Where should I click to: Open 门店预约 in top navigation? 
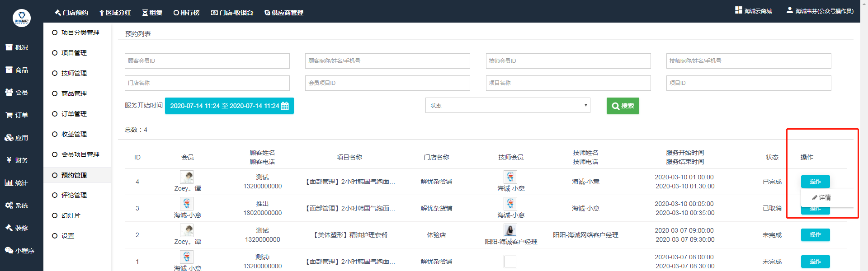pyautogui.click(x=71, y=13)
